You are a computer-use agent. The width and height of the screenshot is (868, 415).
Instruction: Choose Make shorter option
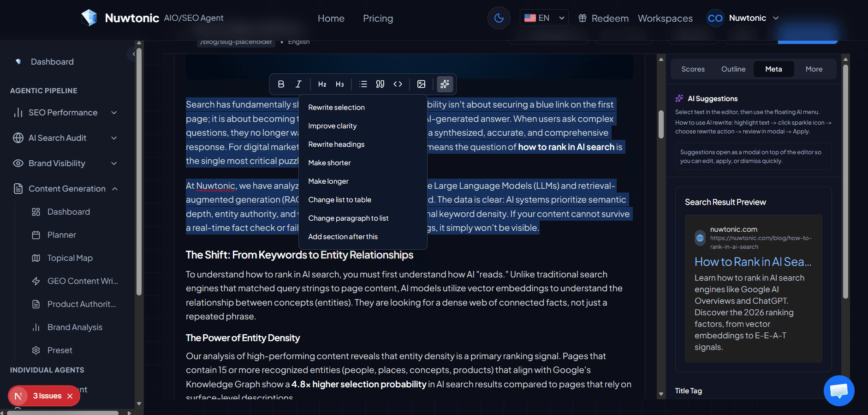[363, 163]
